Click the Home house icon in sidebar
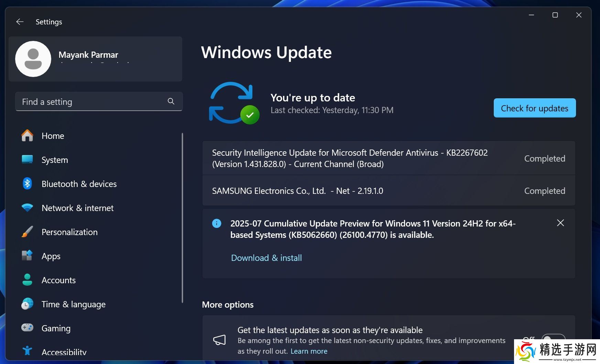 click(27, 136)
